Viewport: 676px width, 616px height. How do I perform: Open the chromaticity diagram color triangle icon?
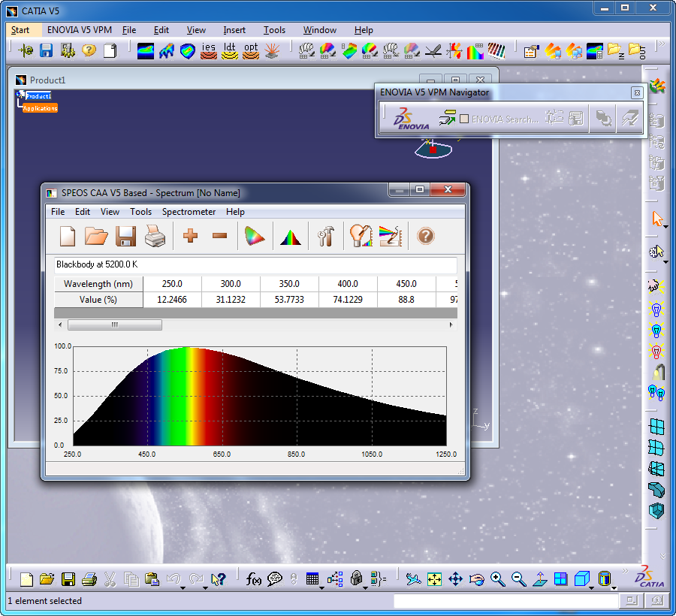[x=255, y=236]
